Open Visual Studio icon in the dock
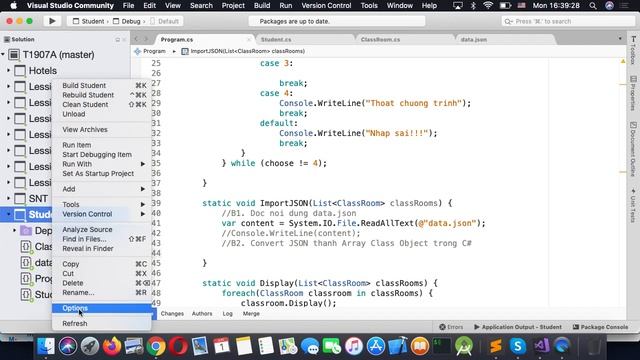 (541, 346)
